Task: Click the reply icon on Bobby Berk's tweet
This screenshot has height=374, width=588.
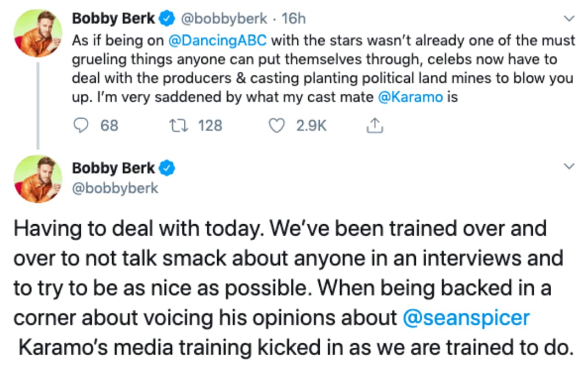Action: coord(82,125)
